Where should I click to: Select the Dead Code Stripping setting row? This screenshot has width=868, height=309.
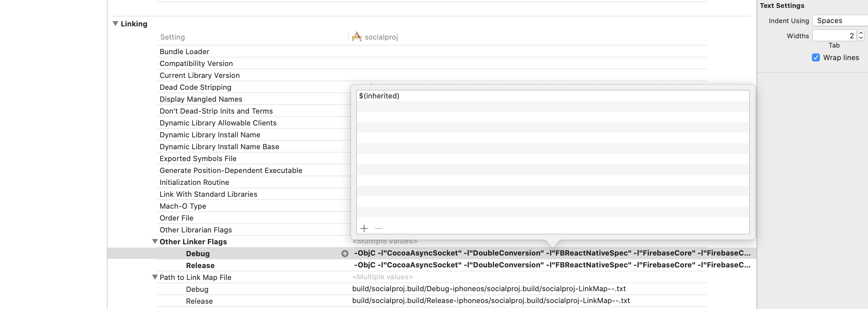(195, 87)
